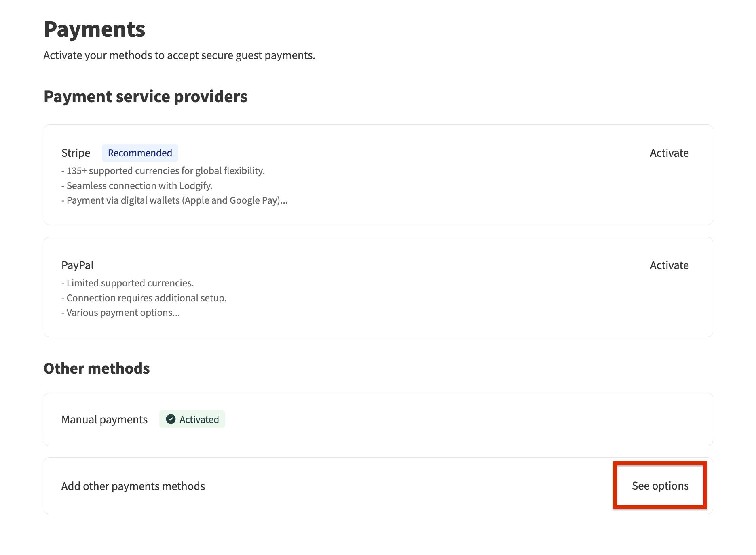Expand the truncated digital wallets description

click(x=284, y=201)
